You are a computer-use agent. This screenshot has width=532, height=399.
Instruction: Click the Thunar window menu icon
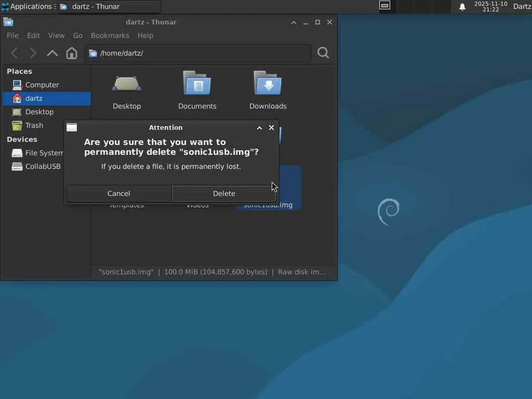tap(8, 22)
